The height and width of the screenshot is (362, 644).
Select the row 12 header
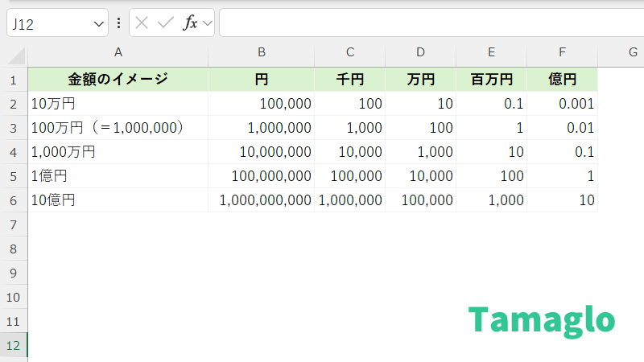(14, 345)
